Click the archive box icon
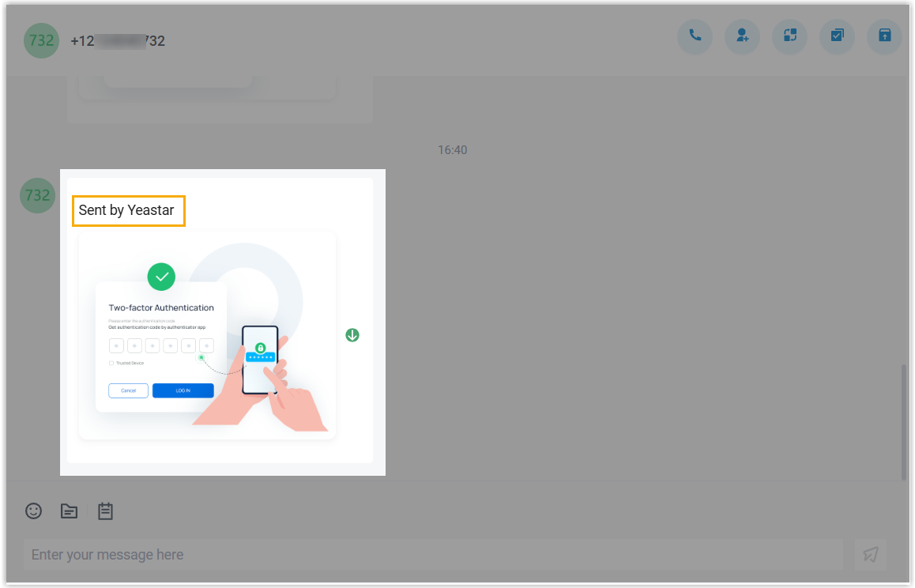 click(x=884, y=36)
